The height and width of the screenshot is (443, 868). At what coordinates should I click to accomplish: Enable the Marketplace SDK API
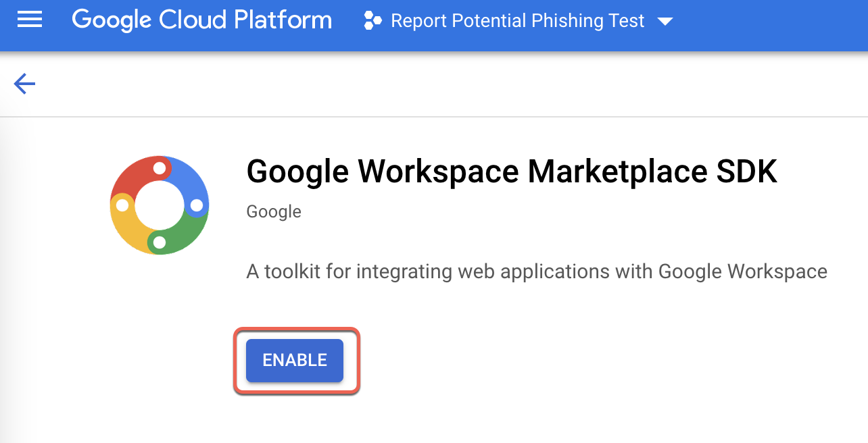pyautogui.click(x=295, y=361)
